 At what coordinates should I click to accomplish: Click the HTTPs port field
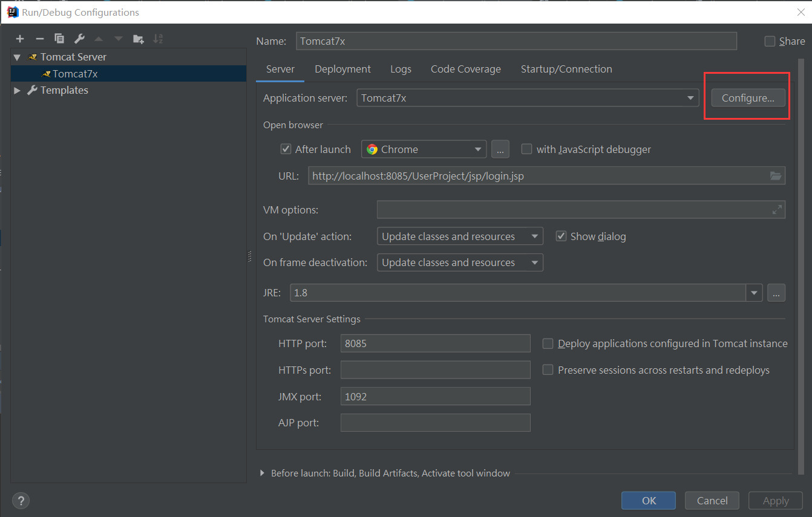click(436, 370)
